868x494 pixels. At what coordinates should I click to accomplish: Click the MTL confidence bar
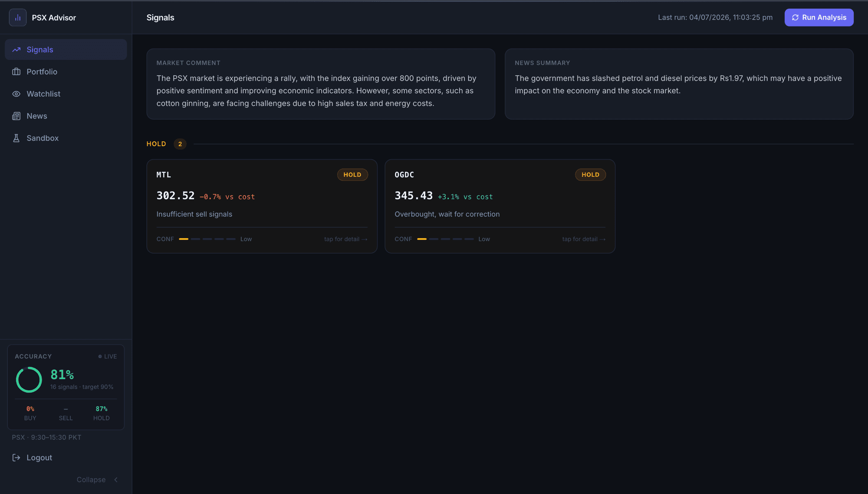(x=207, y=239)
